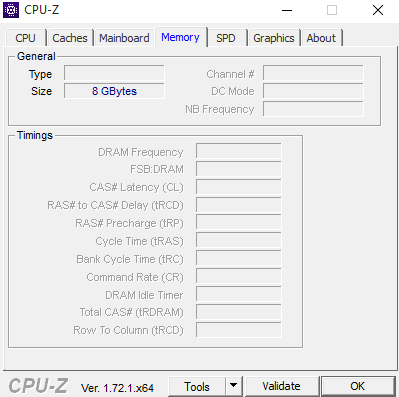
Task: Click the DRAM Frequency value box
Action: pos(239,151)
